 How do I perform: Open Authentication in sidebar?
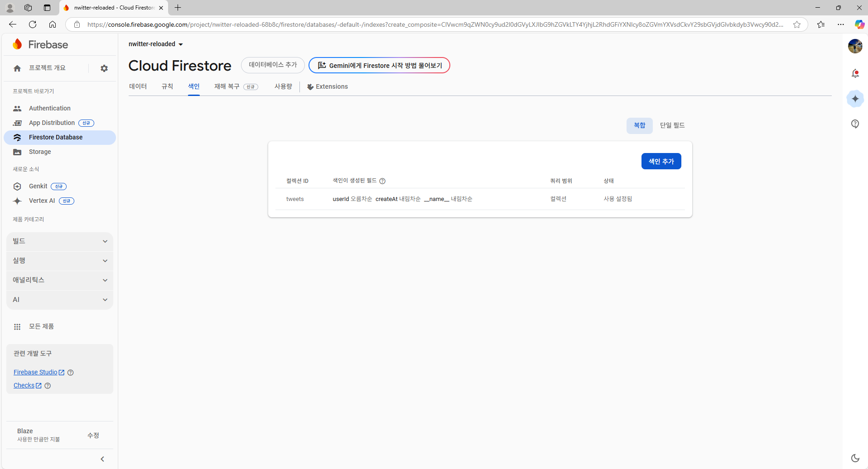pyautogui.click(x=60, y=108)
